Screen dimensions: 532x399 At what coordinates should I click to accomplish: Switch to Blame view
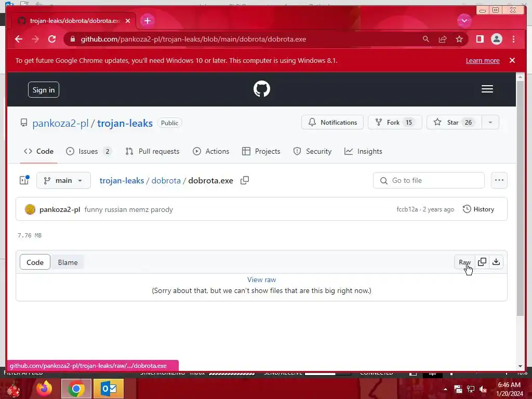pyautogui.click(x=68, y=262)
